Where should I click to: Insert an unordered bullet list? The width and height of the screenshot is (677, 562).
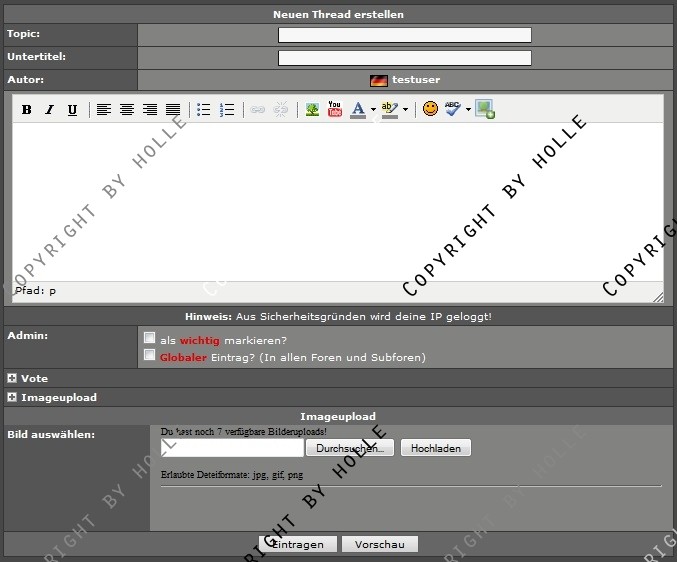(x=204, y=110)
